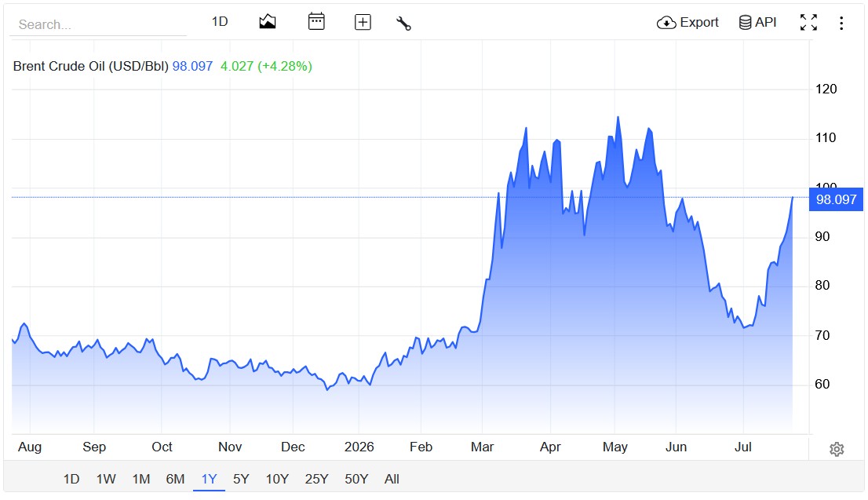868x500 pixels.
Task: Choose the 10Y time range
Action: coord(277,479)
